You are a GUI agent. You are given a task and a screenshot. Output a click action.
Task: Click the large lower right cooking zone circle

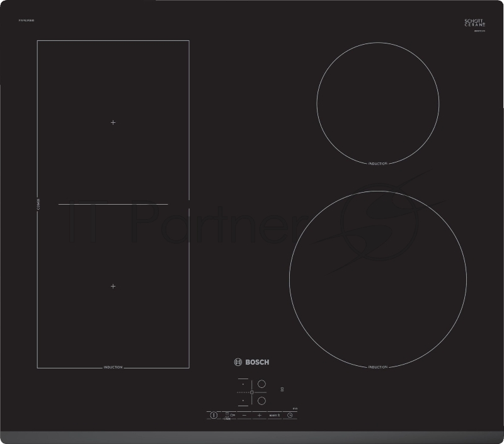(x=377, y=278)
